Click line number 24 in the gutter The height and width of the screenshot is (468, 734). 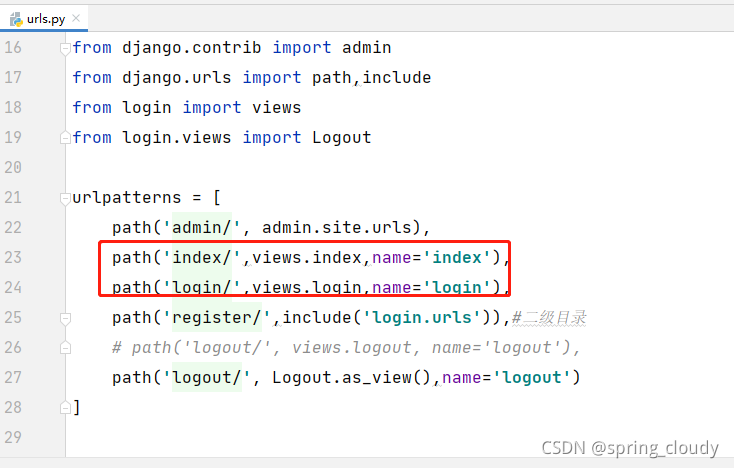click(x=13, y=287)
